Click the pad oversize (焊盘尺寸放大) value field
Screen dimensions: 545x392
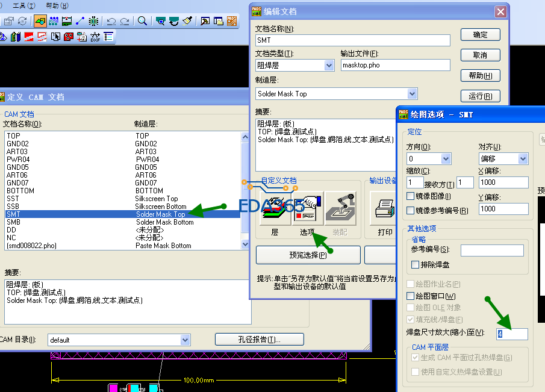512,334
